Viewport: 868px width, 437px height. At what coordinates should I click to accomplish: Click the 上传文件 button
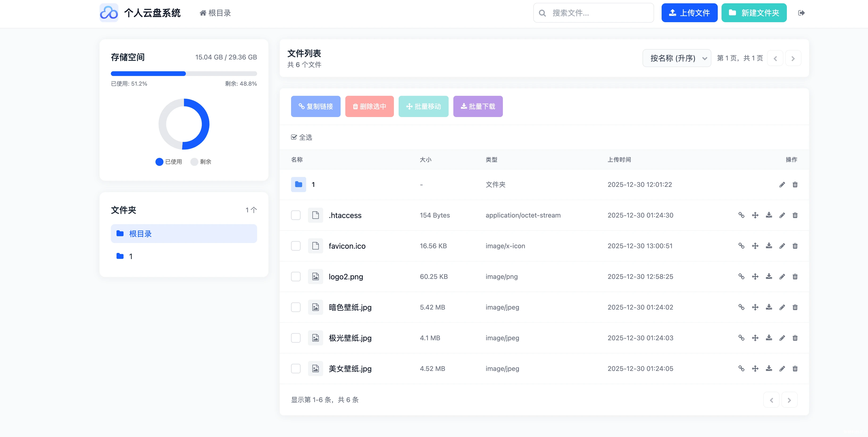coord(689,13)
